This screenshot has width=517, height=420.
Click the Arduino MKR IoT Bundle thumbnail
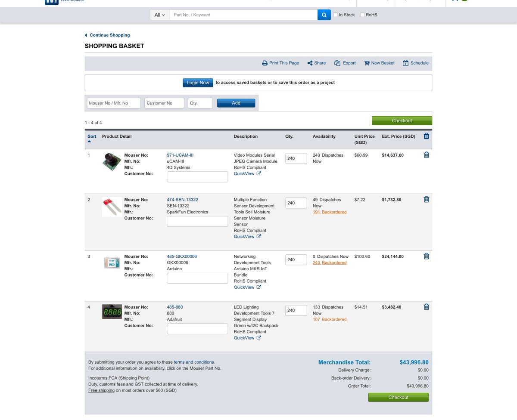click(x=112, y=262)
